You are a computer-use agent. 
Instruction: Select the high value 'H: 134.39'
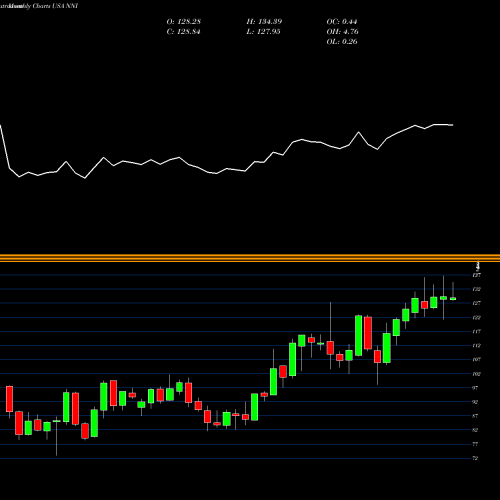pos(264,22)
